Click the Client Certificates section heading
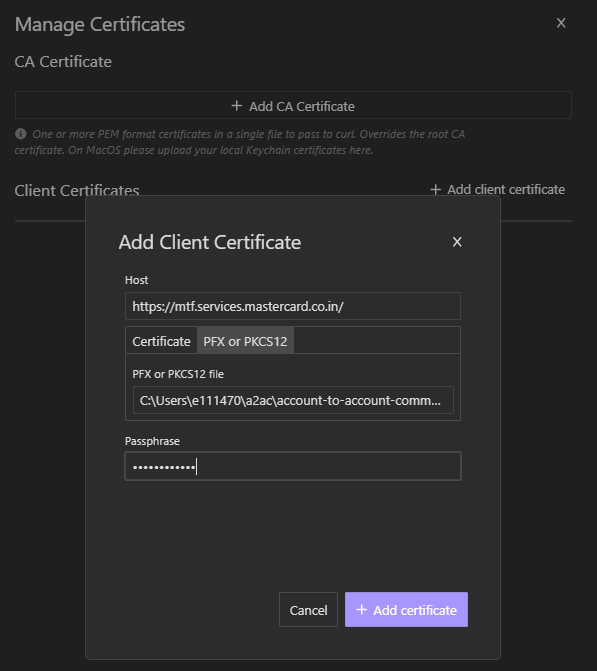This screenshot has width=597, height=671. [x=77, y=190]
